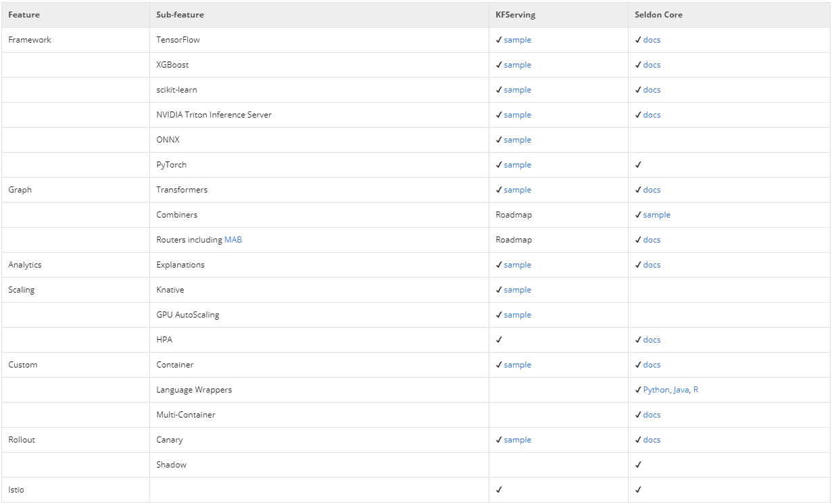
Task: Open the GPU AutoScaling sample link
Action: tap(517, 315)
